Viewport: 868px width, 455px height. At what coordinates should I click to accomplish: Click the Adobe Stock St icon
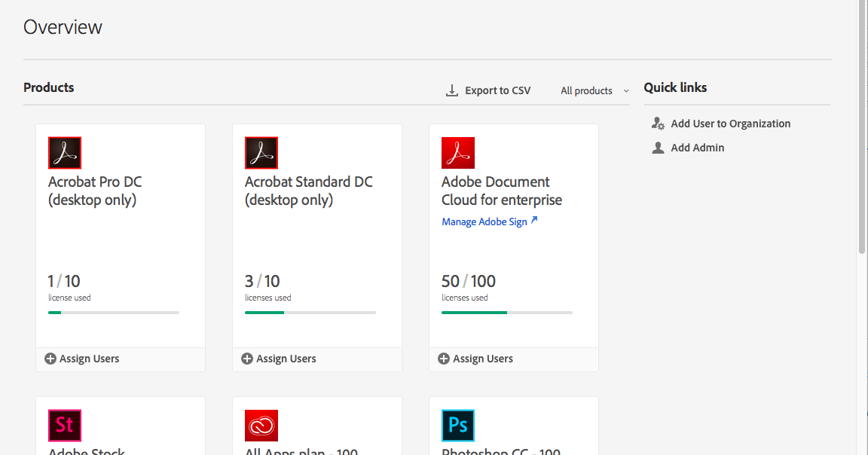pos(65,425)
